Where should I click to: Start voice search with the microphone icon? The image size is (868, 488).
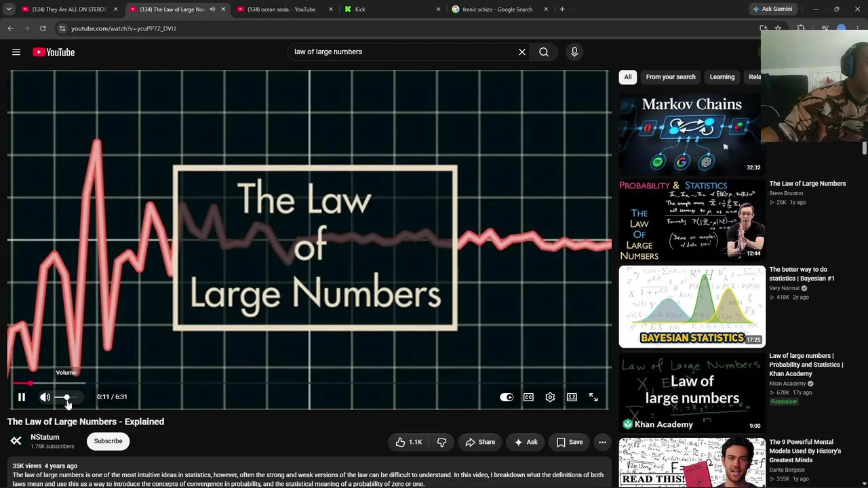[574, 52]
